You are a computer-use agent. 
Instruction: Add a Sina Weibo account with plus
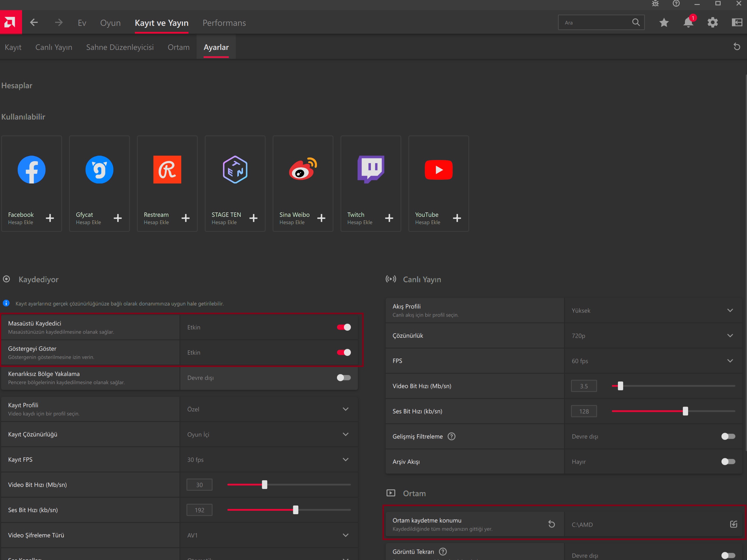click(321, 218)
